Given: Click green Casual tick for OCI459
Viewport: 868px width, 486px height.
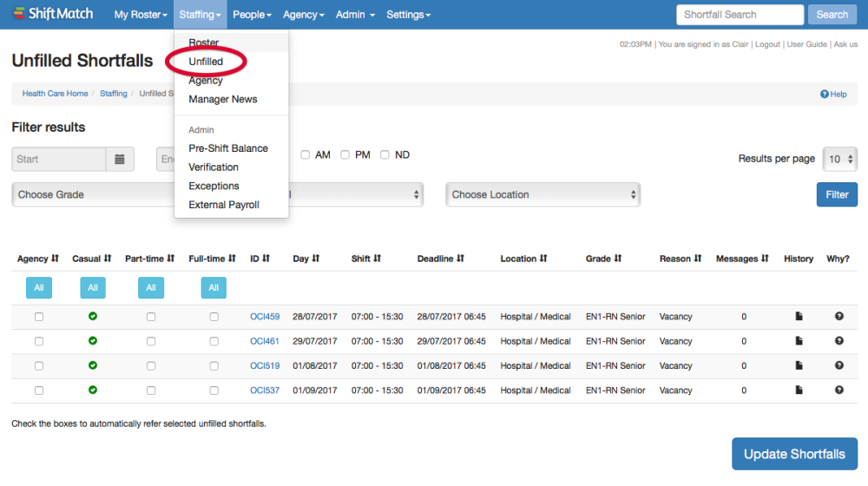Looking at the screenshot, I should tap(93, 316).
